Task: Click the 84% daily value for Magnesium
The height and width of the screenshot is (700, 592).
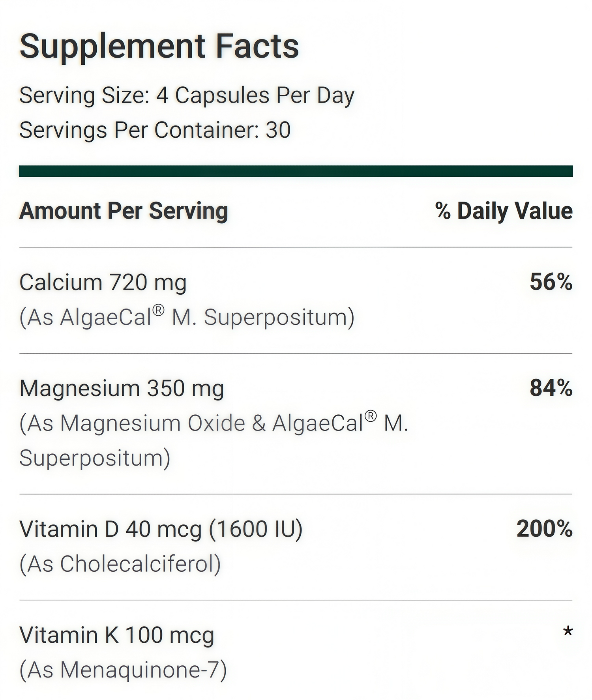Action: (551, 388)
